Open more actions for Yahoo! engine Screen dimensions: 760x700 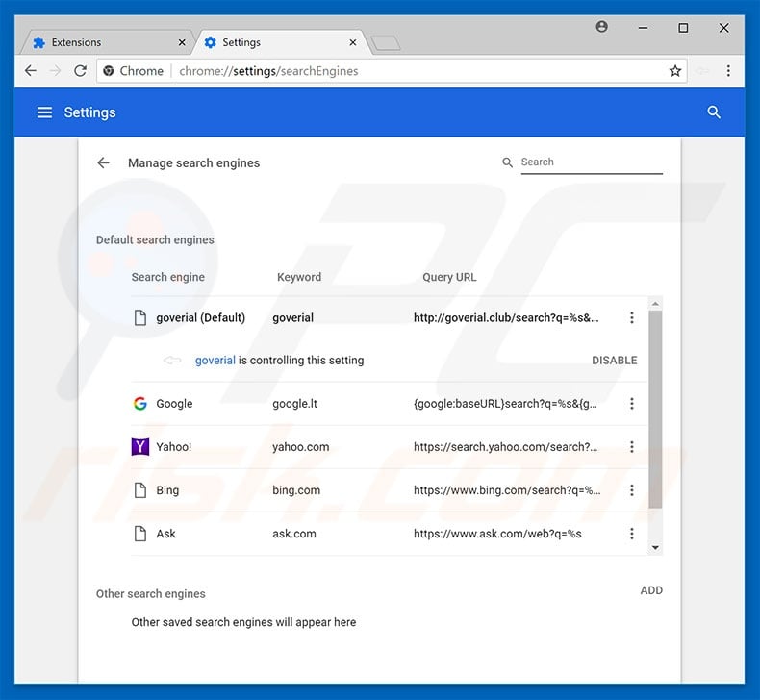631,447
